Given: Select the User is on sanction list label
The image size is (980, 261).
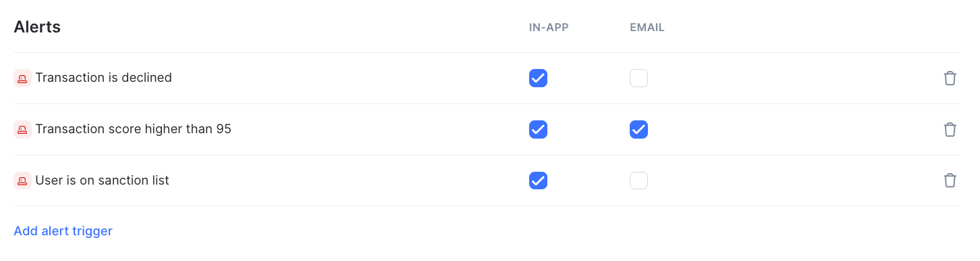Looking at the screenshot, I should [x=102, y=181].
